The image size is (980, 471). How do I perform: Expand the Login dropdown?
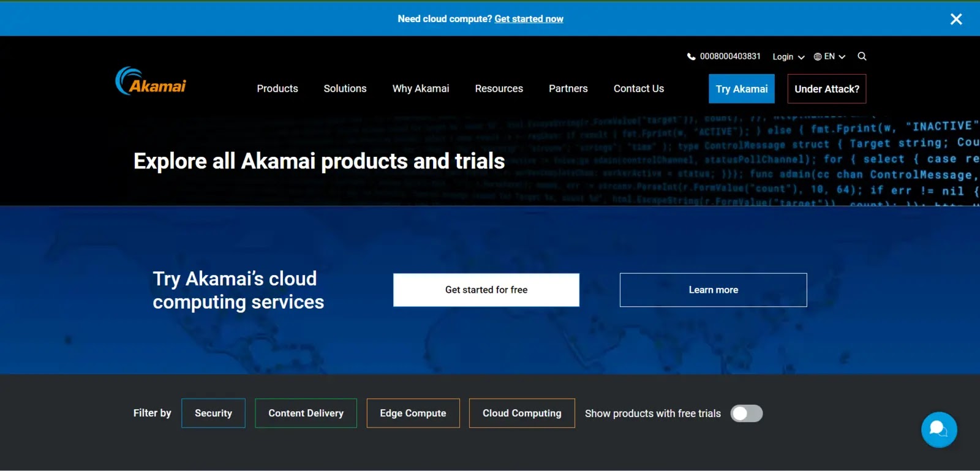[x=788, y=56]
